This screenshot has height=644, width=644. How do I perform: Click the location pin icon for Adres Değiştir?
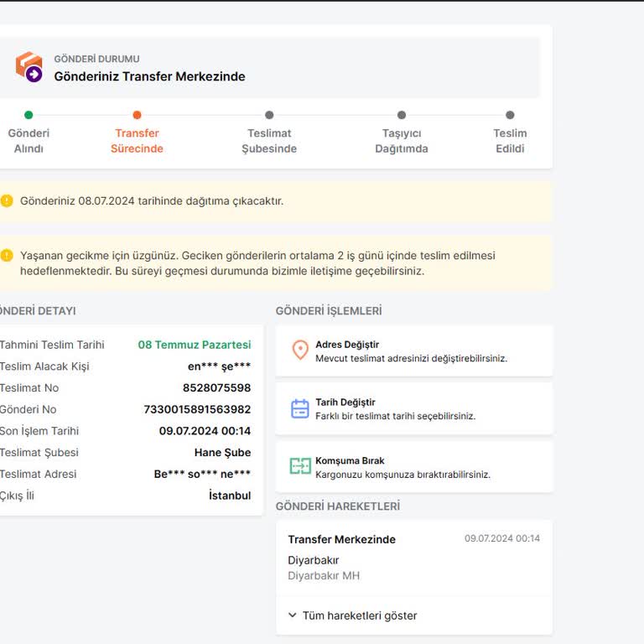pos(300,351)
